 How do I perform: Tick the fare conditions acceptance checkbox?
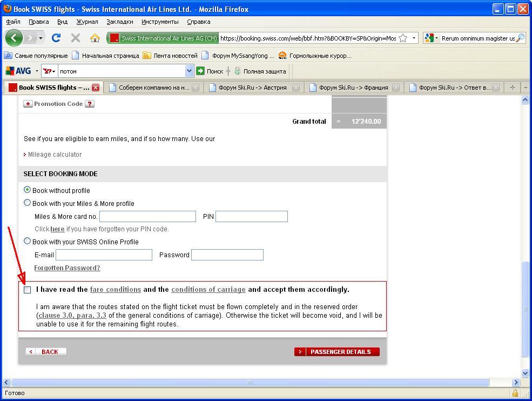click(28, 290)
